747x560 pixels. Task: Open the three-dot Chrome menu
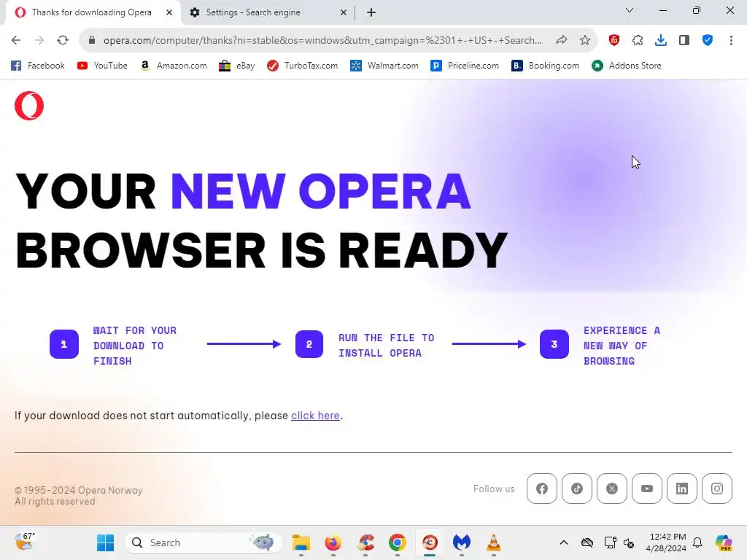point(731,41)
